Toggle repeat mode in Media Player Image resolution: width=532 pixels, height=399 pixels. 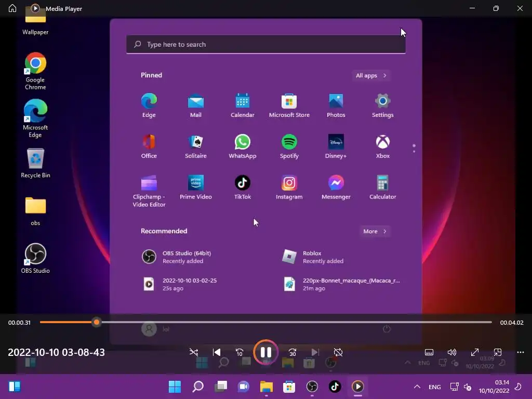click(338, 352)
